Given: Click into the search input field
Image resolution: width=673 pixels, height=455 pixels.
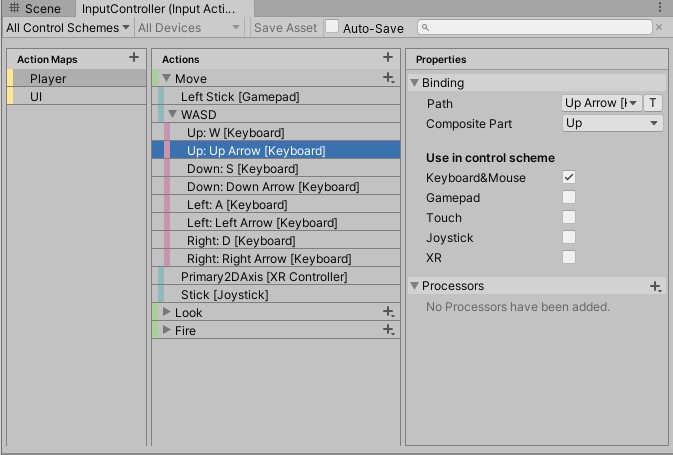Looking at the screenshot, I should click(534, 27).
